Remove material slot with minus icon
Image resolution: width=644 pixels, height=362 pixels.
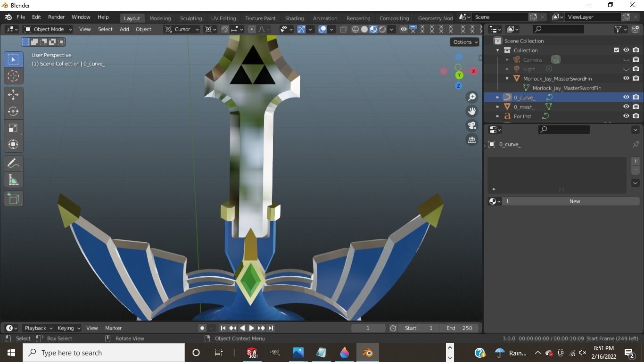coord(635,170)
